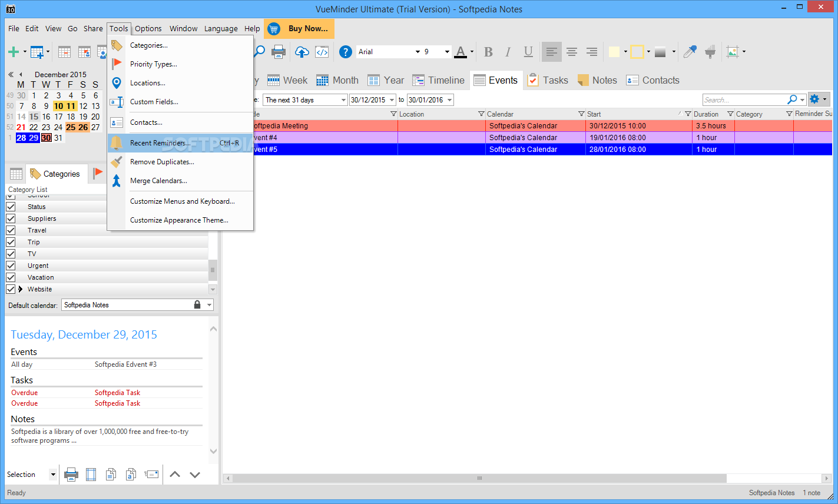
Task: Align text center
Action: (x=571, y=52)
